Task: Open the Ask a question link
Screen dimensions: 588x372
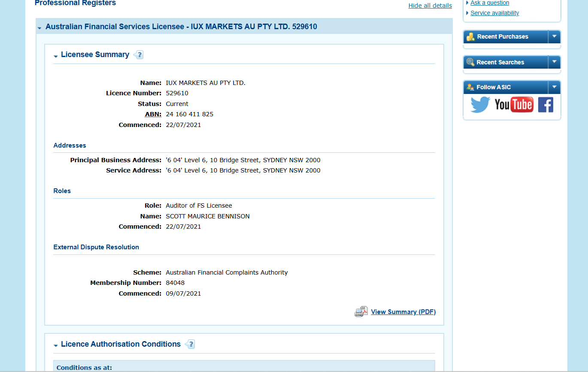Action: tap(490, 3)
